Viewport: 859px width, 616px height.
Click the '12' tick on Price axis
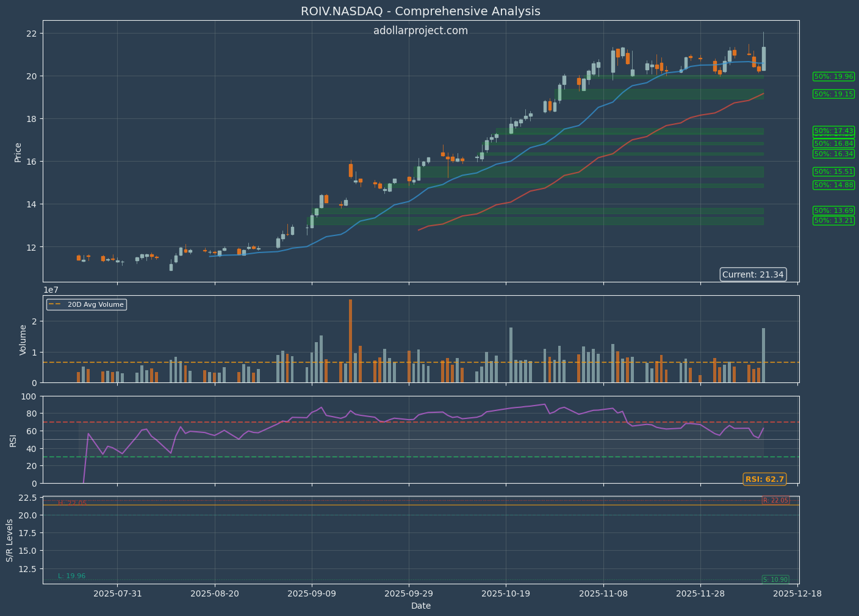[32, 247]
